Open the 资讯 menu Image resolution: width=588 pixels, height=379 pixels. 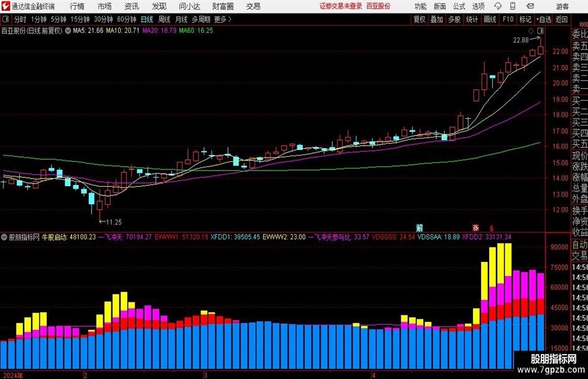tap(132, 6)
